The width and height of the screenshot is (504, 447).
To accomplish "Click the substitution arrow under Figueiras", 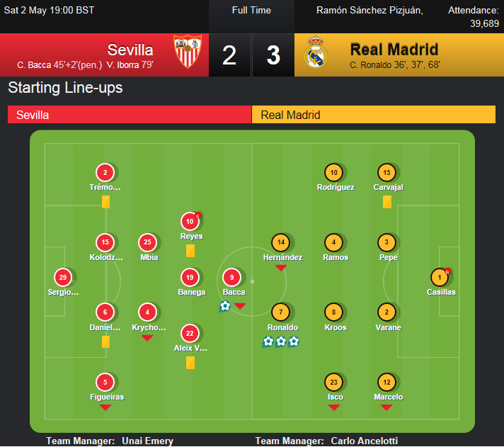I will tap(105, 407).
